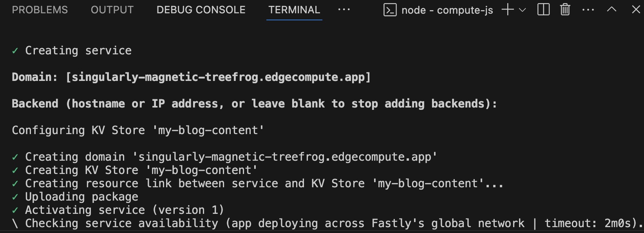
Task: Select the TERMINAL tab
Action: [x=294, y=10]
